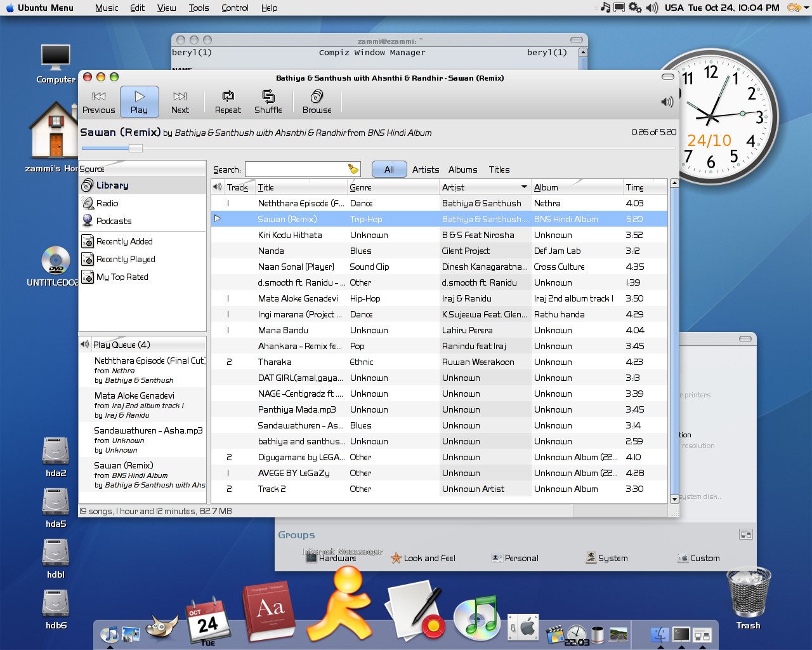This screenshot has height=650, width=812.
Task: Open the Music menu
Action: pyautogui.click(x=107, y=8)
